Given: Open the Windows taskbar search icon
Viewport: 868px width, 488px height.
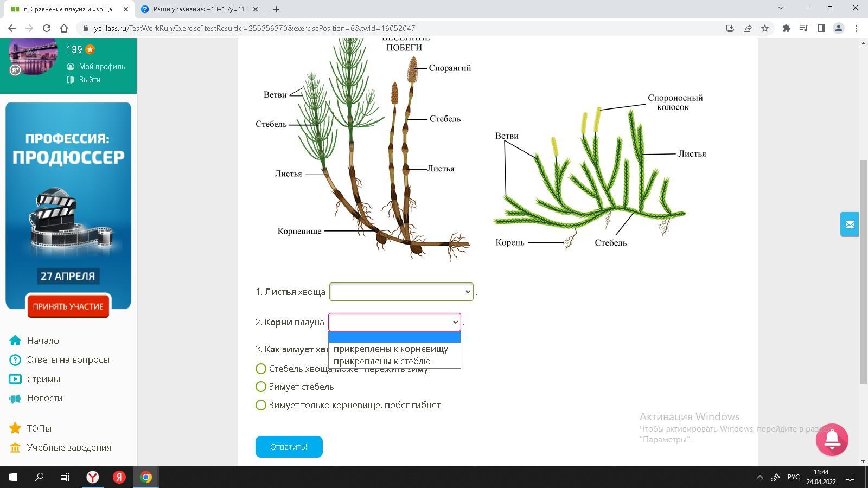Looking at the screenshot, I should [x=39, y=477].
